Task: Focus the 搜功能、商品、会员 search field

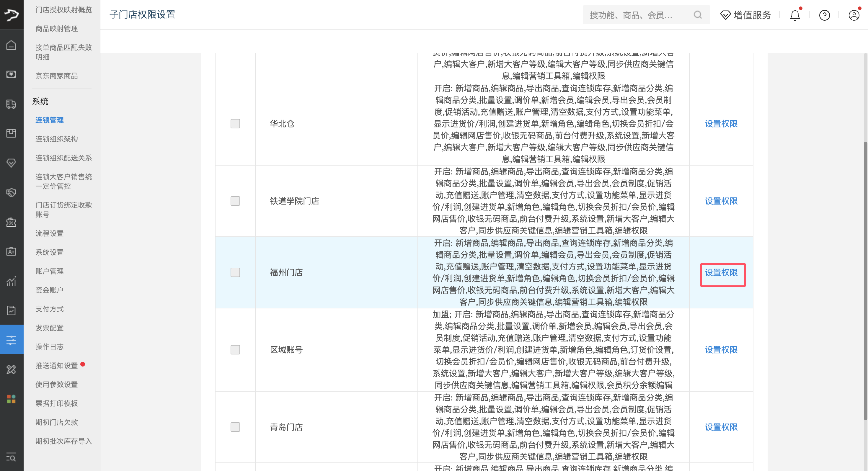Action: tap(647, 15)
